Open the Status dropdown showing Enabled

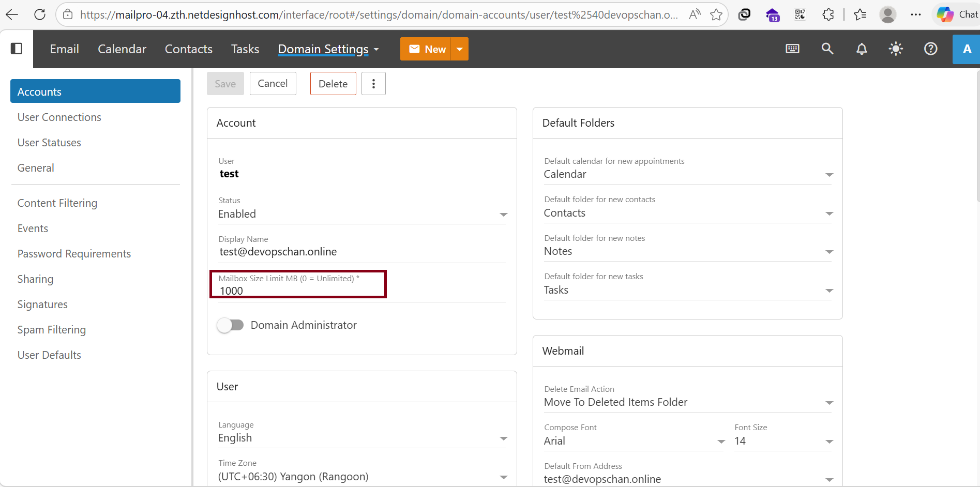point(363,214)
